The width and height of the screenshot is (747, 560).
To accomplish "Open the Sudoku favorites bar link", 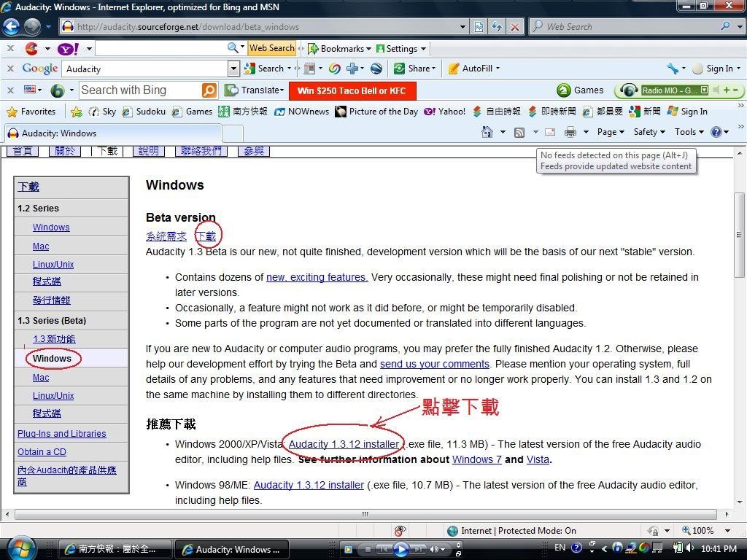I will pyautogui.click(x=144, y=112).
